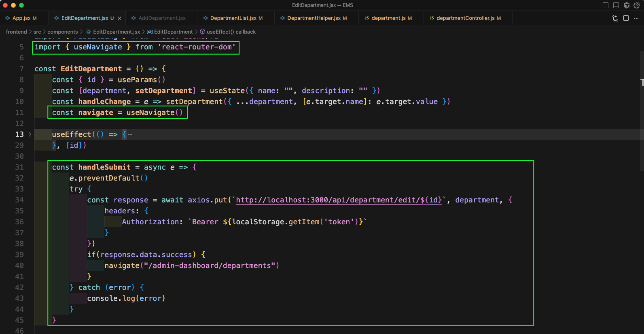Click the symbol icon before EditDepartment breadcrumb
644x334 pixels.
[150, 32]
